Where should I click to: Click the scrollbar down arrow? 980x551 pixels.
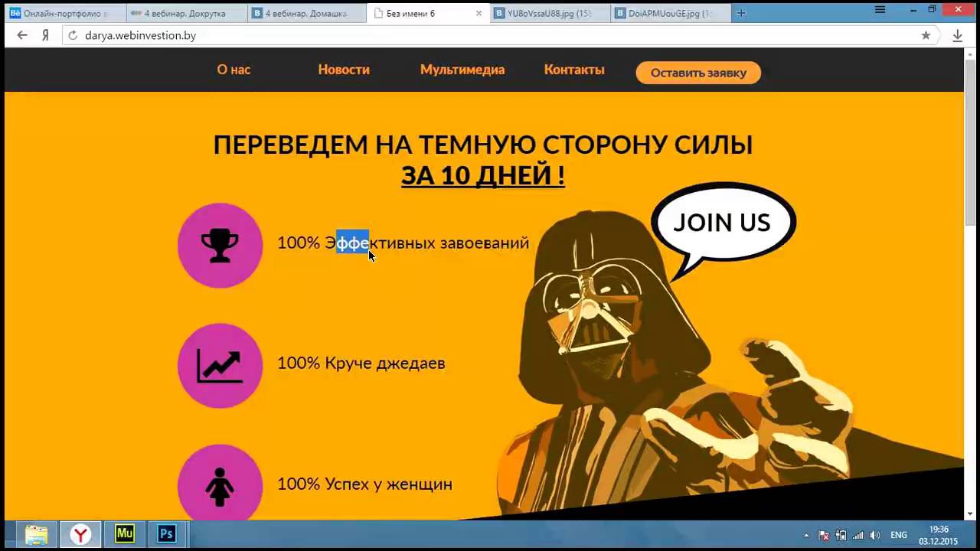click(x=971, y=514)
